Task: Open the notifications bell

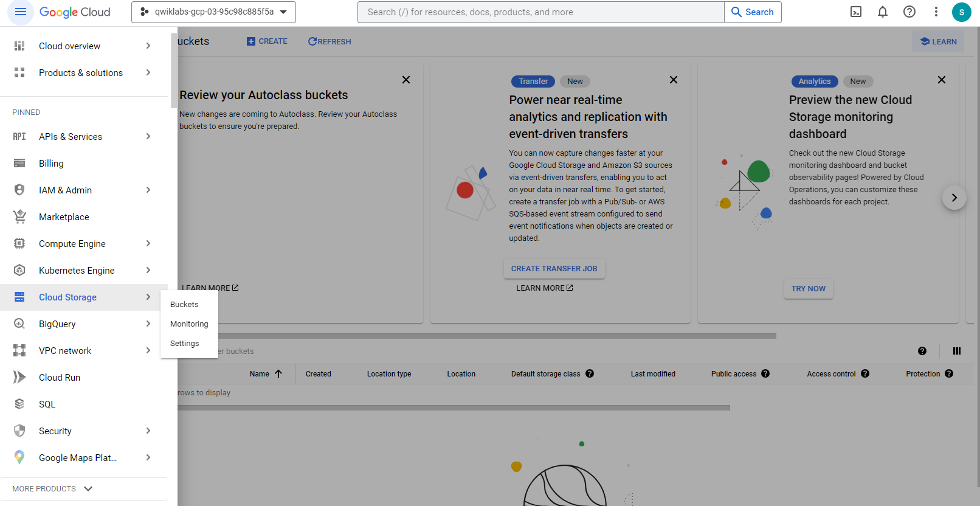Action: 883,12
